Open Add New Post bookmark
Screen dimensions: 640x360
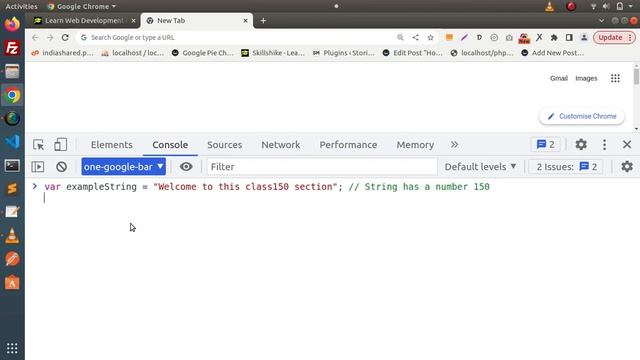click(x=553, y=53)
